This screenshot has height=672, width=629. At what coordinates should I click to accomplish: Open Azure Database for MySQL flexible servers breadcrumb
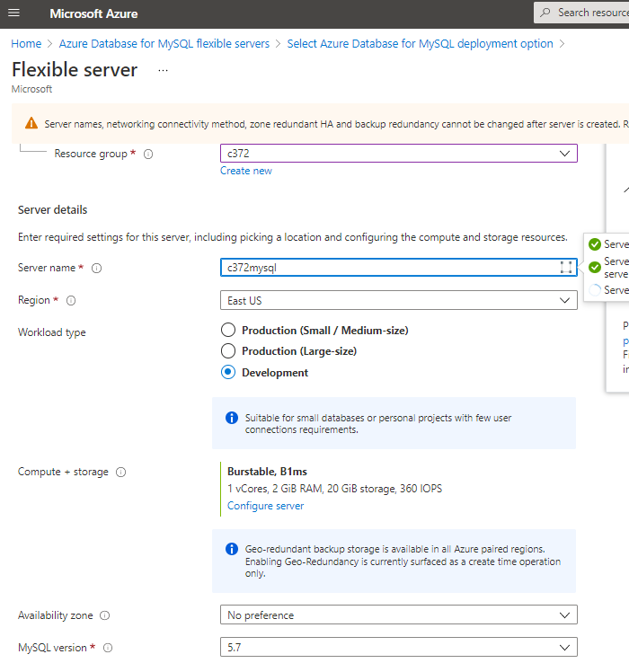coord(164,44)
